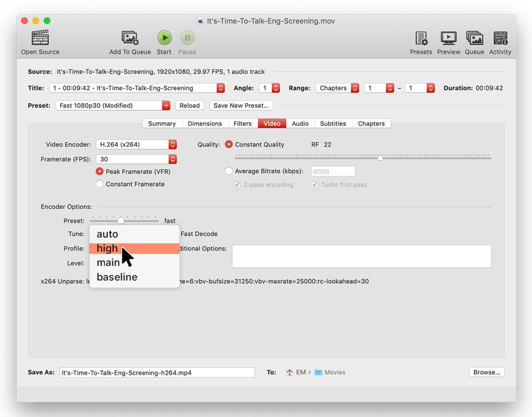This screenshot has width=532, height=417.
Task: Click the Pause toolbar icon
Action: (x=187, y=38)
